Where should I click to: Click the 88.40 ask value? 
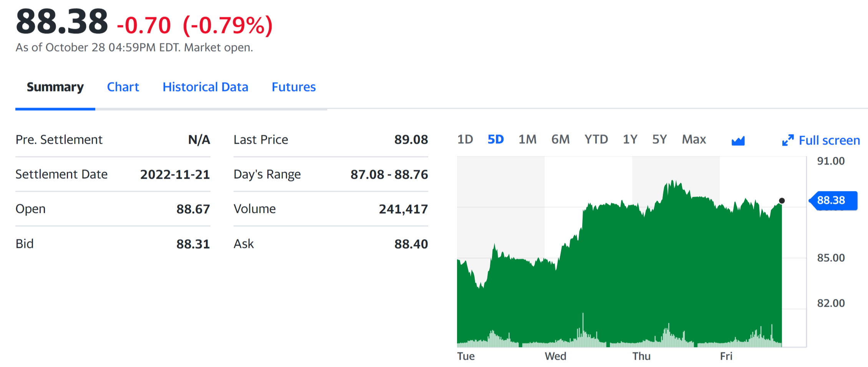(x=411, y=244)
